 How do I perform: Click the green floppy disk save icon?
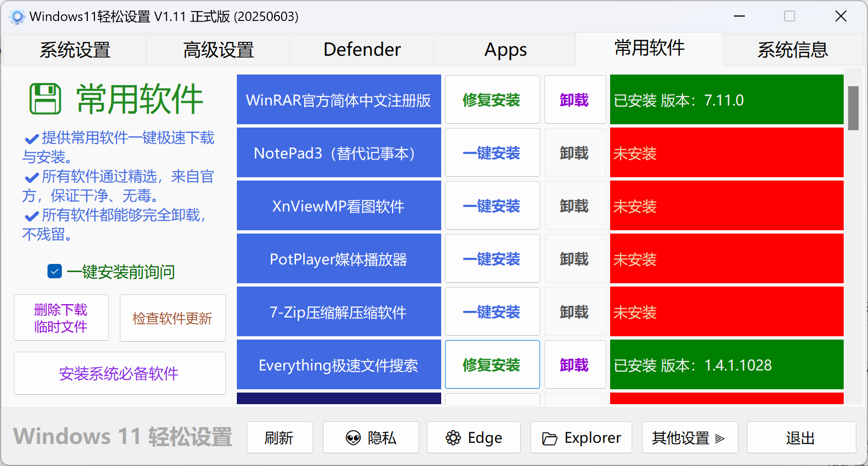[45, 99]
